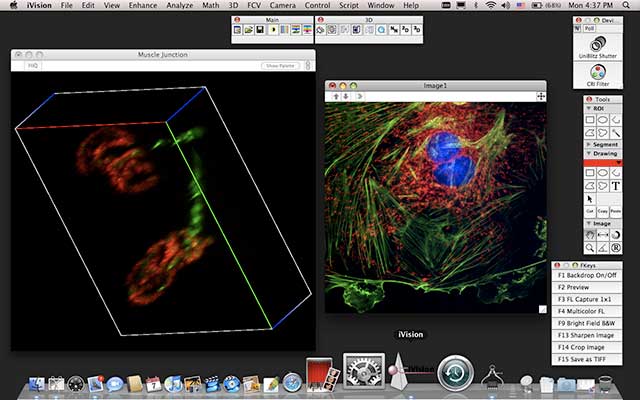Open Finder from the Dock
The height and width of the screenshot is (400, 640).
click(37, 384)
